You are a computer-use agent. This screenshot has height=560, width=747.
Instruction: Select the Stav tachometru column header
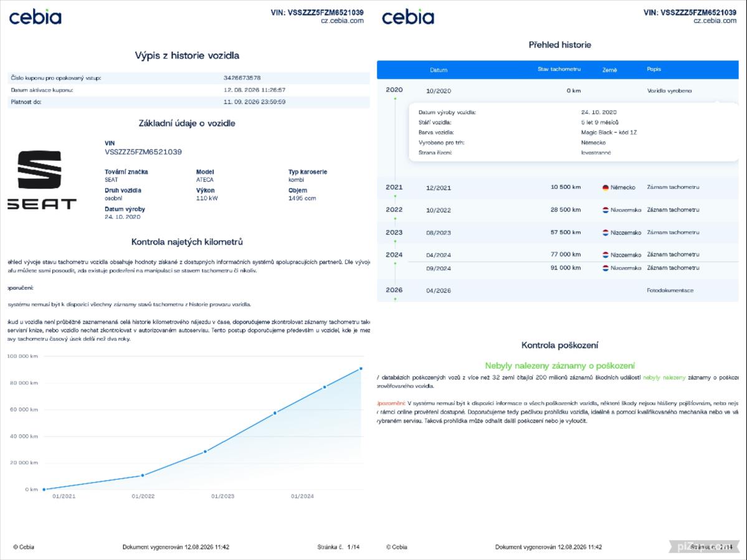coord(559,70)
